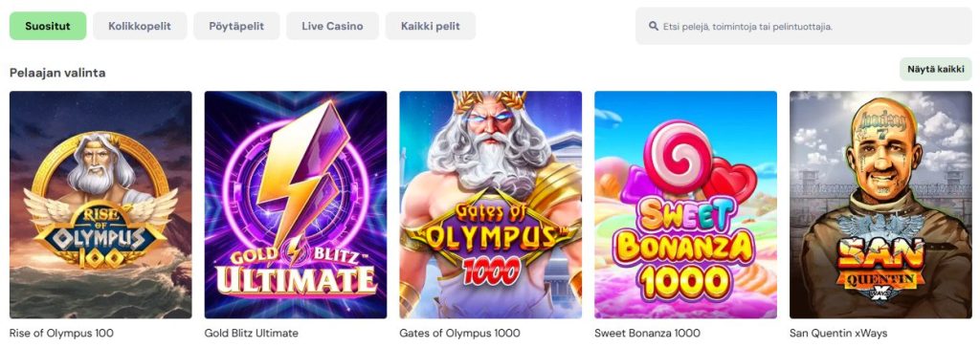980x347 pixels.
Task: Select the Suositut tab
Action: (x=48, y=26)
